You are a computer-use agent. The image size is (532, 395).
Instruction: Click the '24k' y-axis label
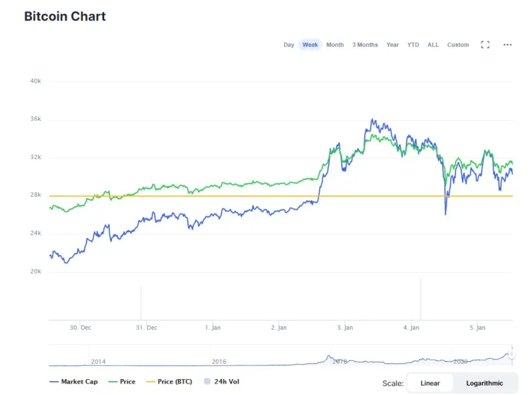[35, 233]
